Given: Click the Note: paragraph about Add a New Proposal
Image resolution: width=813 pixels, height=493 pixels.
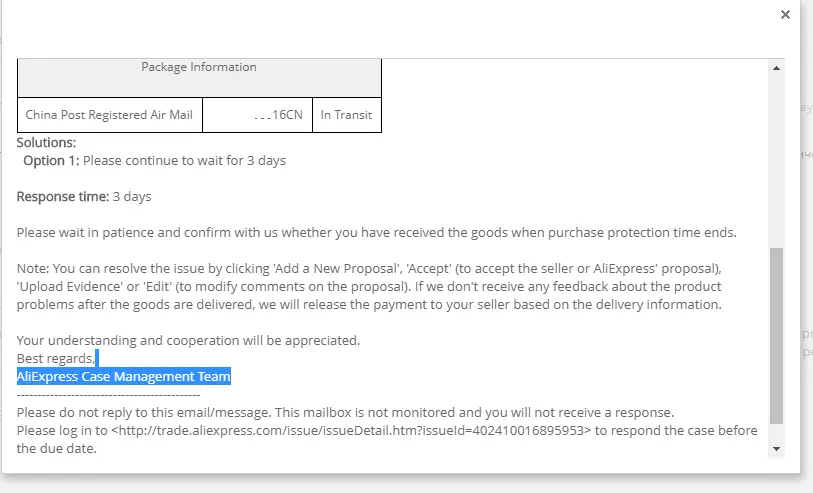Looking at the screenshot, I should coord(369,286).
